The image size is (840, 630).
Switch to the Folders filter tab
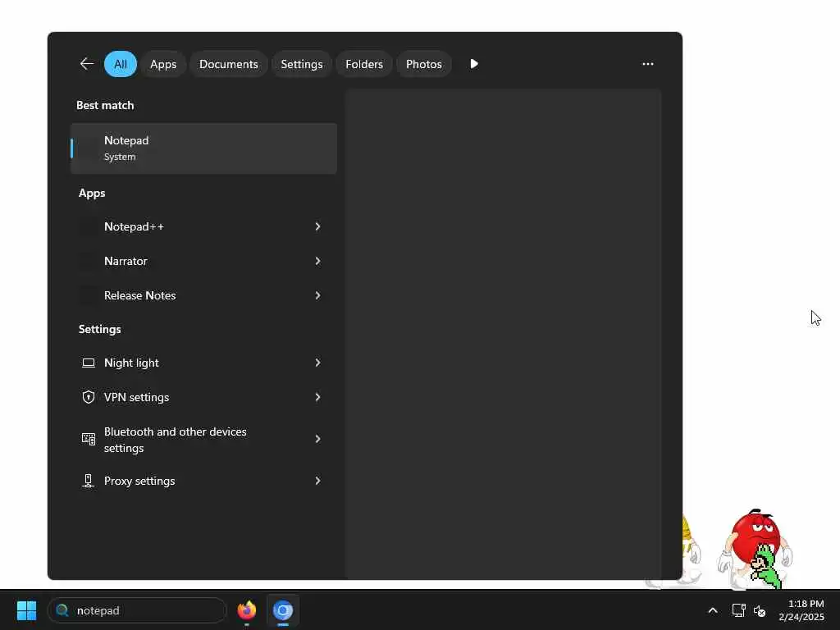(x=364, y=64)
